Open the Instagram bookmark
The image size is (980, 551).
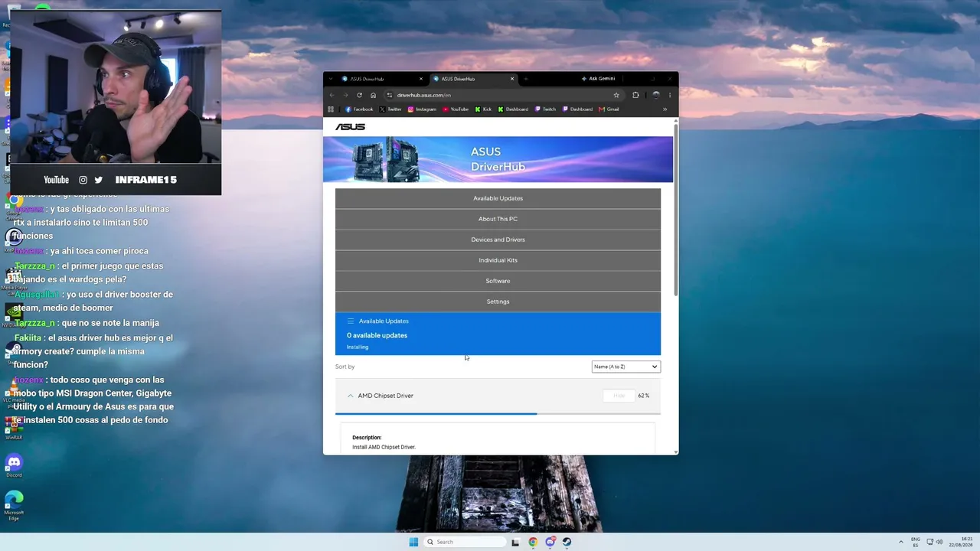coord(422,109)
